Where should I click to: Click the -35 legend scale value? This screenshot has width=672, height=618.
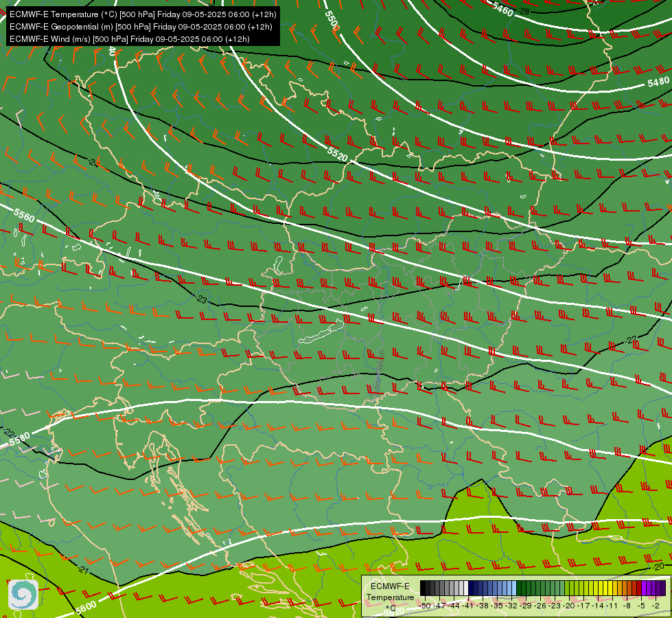(x=497, y=606)
